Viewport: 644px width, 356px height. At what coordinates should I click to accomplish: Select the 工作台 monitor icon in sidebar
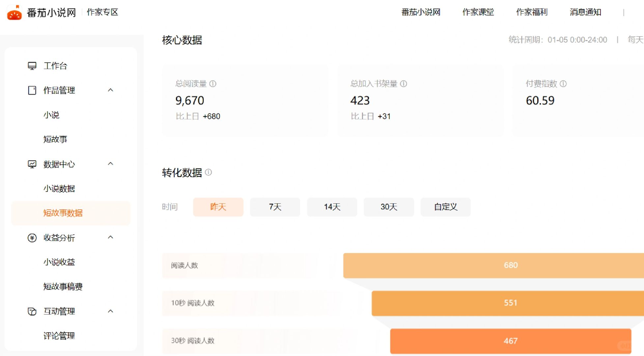32,66
